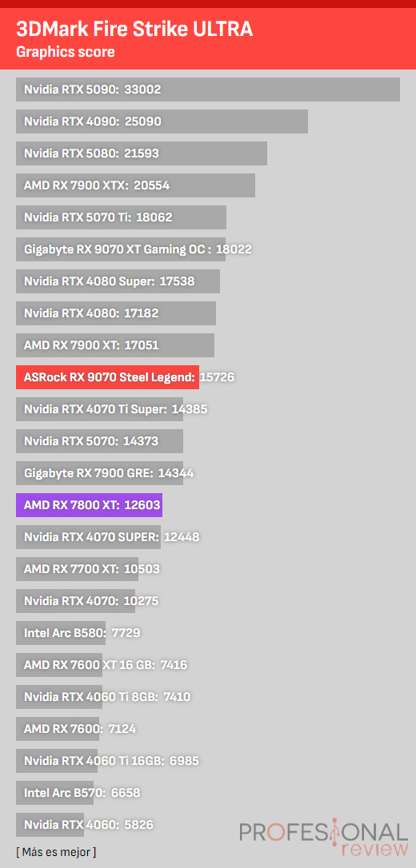
Task: Click the Nvidia RTX 5090 bar
Action: point(208,90)
